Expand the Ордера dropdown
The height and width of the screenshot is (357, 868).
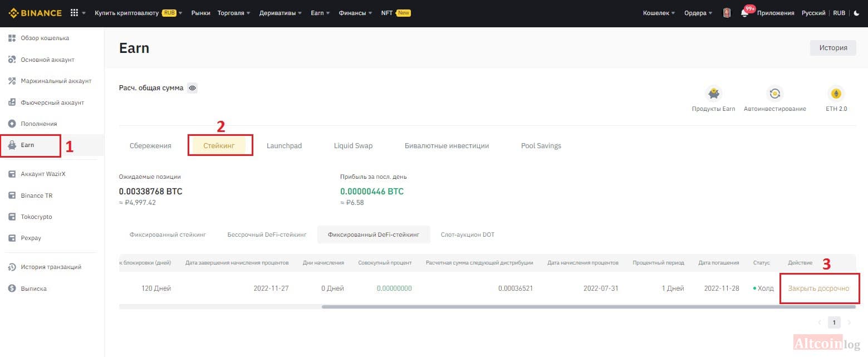click(x=699, y=13)
